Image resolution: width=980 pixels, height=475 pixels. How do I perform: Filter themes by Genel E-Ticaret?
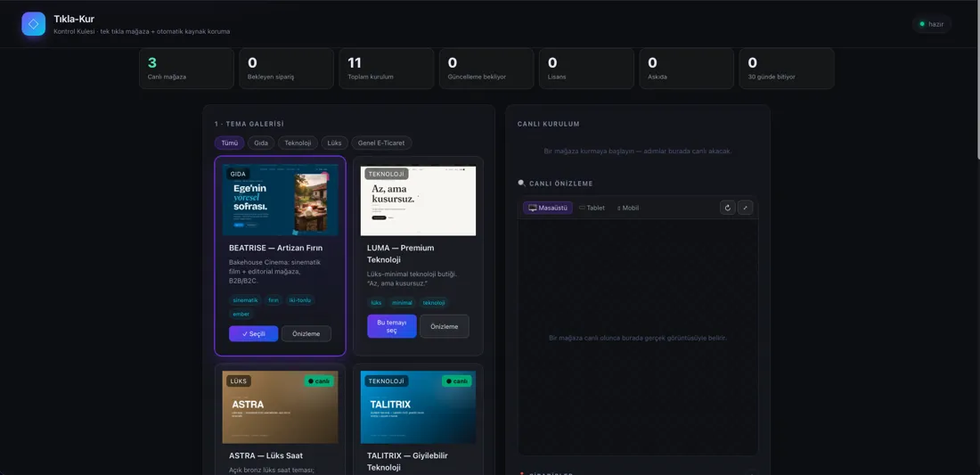tap(381, 143)
